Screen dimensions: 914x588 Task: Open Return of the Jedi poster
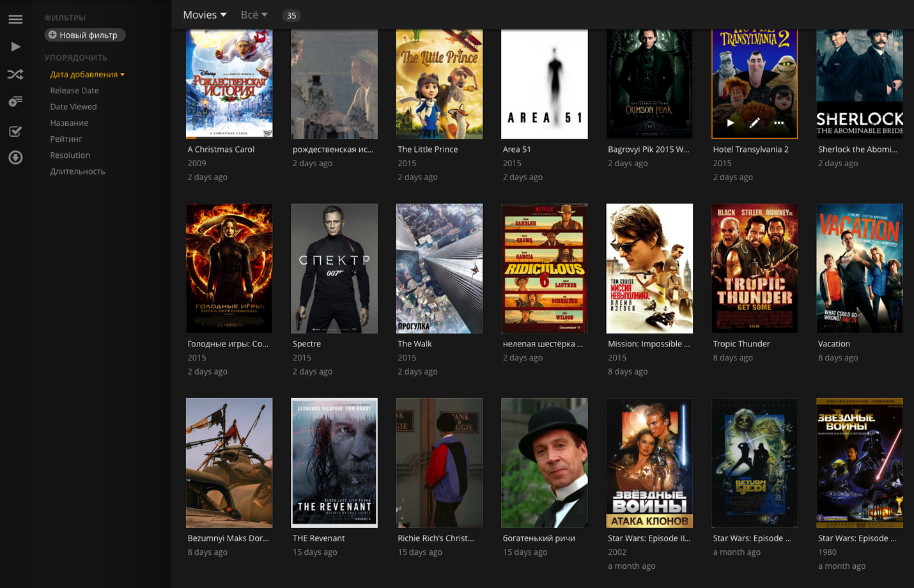(755, 463)
